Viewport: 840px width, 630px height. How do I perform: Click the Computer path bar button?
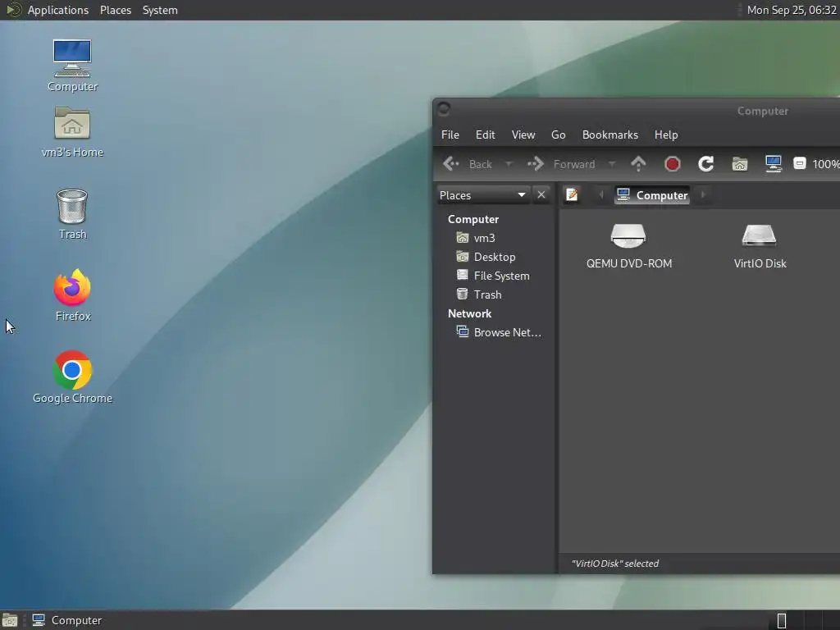point(652,195)
